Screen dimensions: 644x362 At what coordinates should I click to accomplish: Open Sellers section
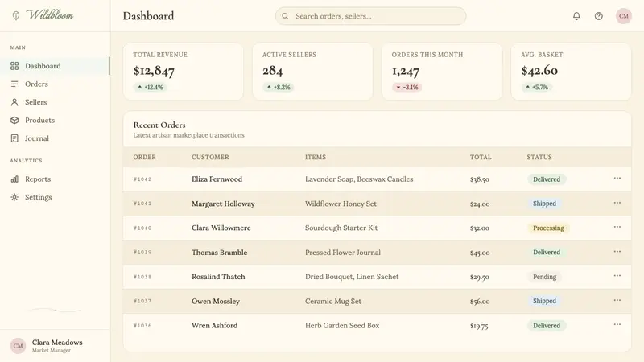[55, 102]
